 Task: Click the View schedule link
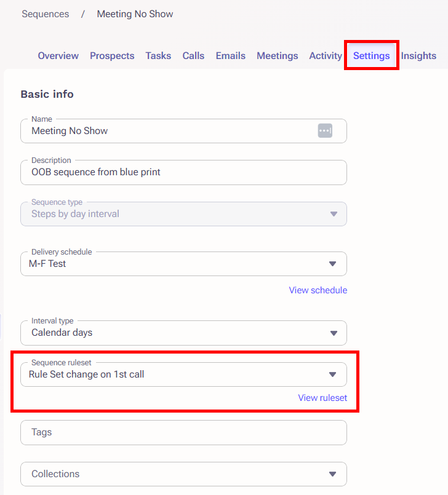318,290
